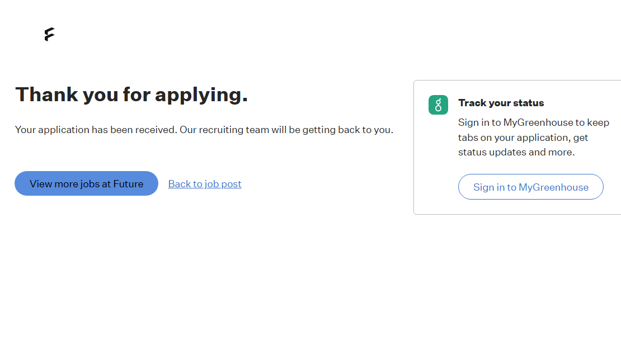621x364 pixels.
Task: Click the Future company logo
Action: point(50,35)
